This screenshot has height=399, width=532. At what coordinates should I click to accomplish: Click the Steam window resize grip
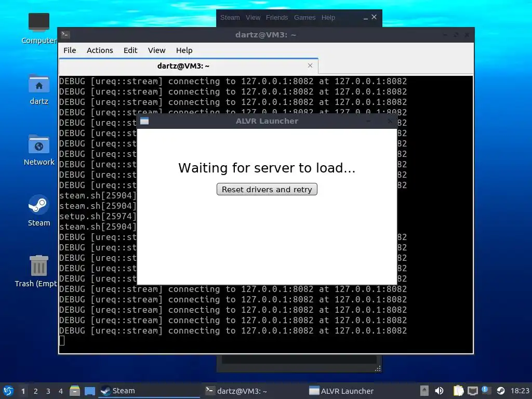coord(378,368)
